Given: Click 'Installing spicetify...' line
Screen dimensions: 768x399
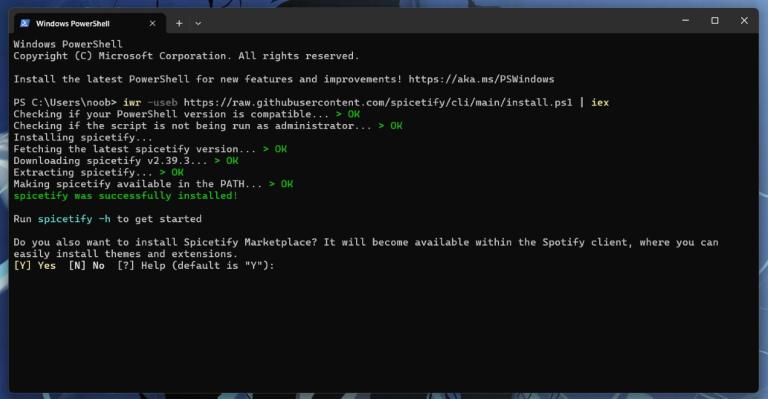Looking at the screenshot, I should pos(83,138).
